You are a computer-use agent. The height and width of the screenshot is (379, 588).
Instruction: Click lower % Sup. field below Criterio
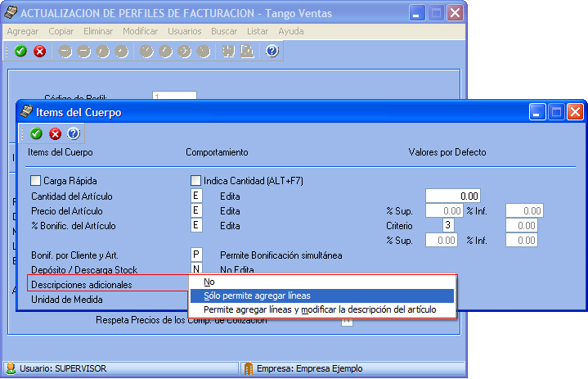click(442, 240)
